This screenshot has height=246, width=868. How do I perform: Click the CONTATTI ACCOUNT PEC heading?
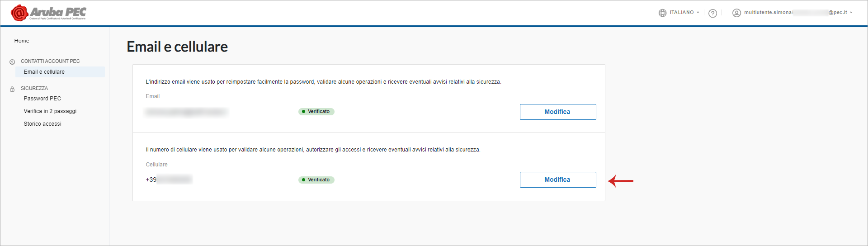[x=50, y=61]
